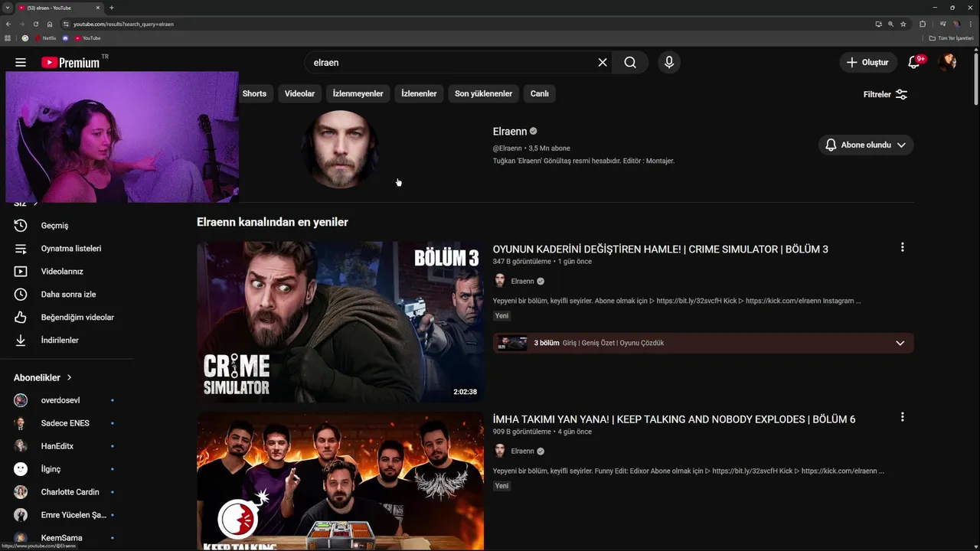Open the YouTube hamburger guide menu
The height and width of the screenshot is (551, 980).
[21, 63]
